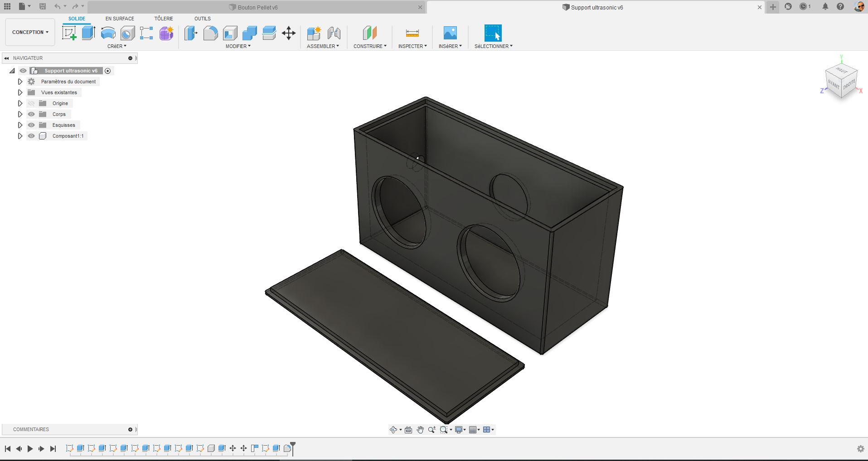Image resolution: width=868 pixels, height=461 pixels.
Task: Open the data panel grid icon
Action: (x=7, y=6)
